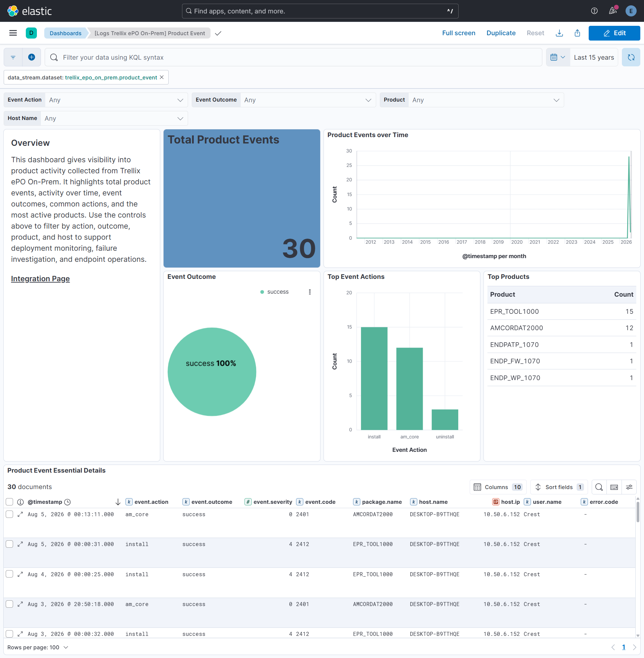
Task: Click the event.action column header
Action: tap(151, 502)
